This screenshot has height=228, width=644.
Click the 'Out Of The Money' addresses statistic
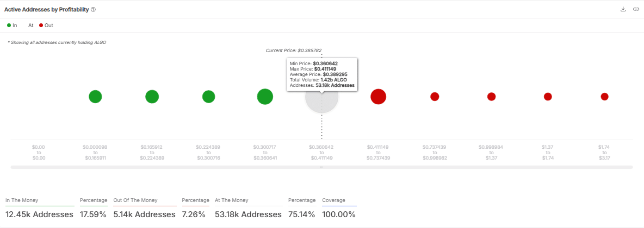point(144,214)
